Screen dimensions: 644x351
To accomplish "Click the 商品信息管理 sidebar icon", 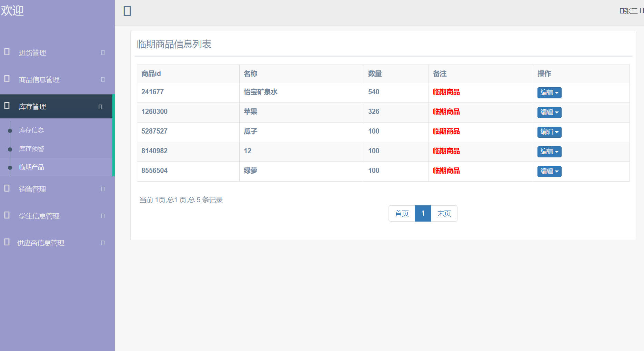I will [x=6, y=79].
